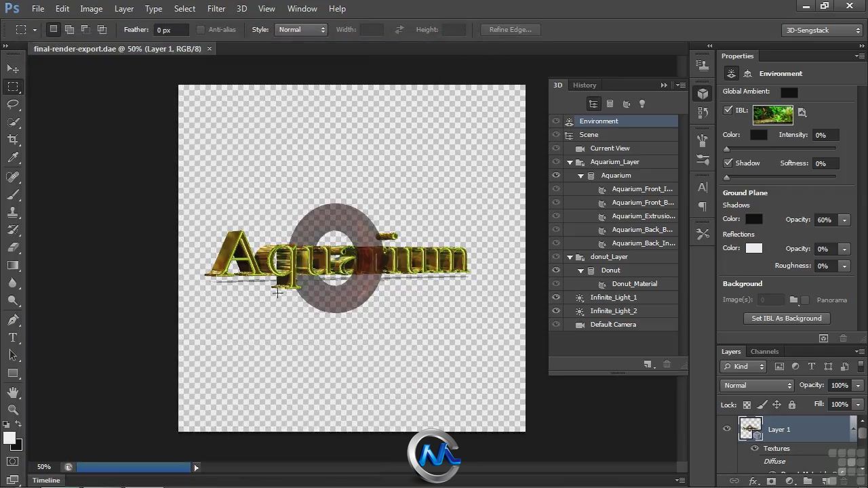868x488 pixels.
Task: Open the 3D menu
Action: [241, 9]
